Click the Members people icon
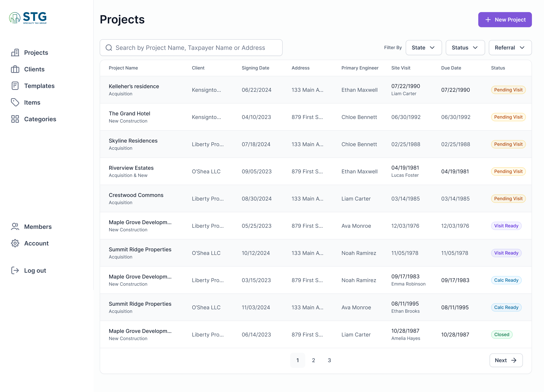 point(15,227)
